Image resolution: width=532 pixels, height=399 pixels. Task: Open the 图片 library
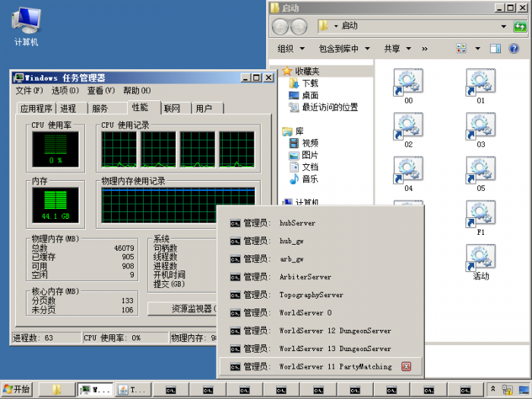pos(303,155)
